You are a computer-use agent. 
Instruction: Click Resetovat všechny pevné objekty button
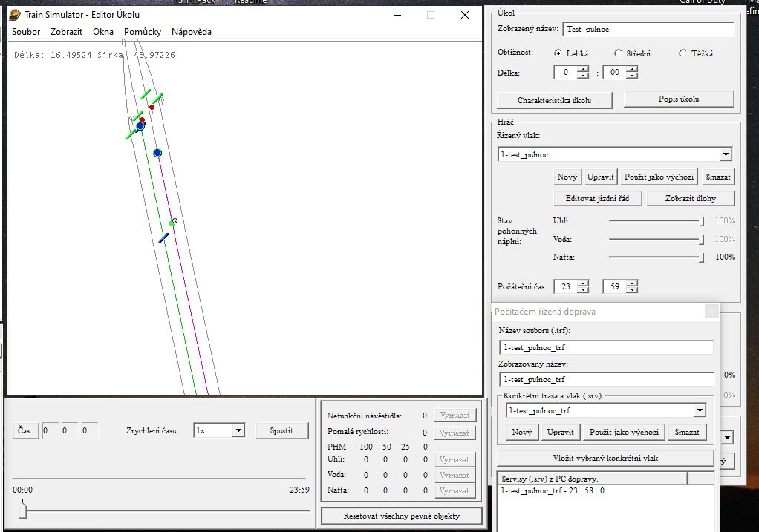click(x=401, y=515)
